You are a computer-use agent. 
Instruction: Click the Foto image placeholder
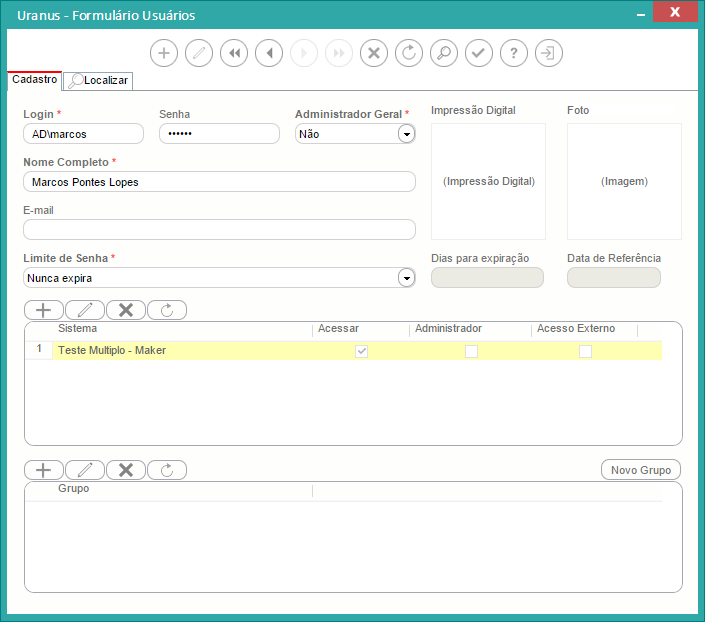click(624, 182)
